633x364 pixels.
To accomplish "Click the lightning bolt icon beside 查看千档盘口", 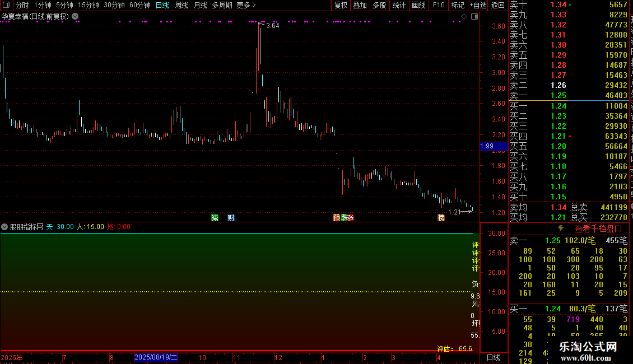I will click(561, 228).
